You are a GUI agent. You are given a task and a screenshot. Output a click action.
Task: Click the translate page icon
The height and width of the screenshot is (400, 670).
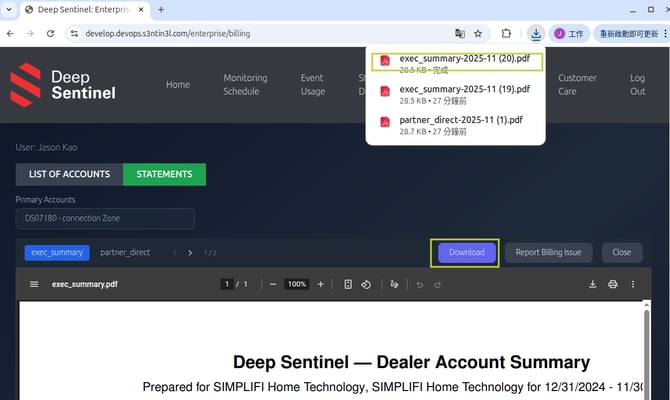point(460,33)
